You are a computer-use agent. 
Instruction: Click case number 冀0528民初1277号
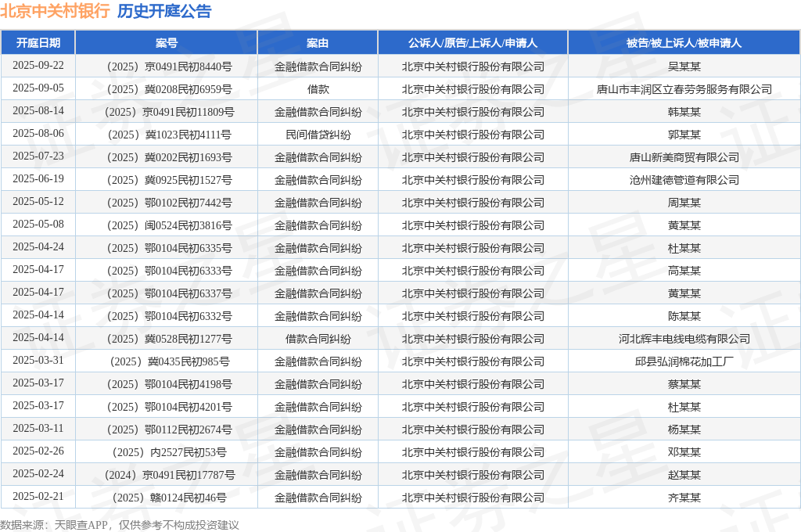[x=169, y=339]
